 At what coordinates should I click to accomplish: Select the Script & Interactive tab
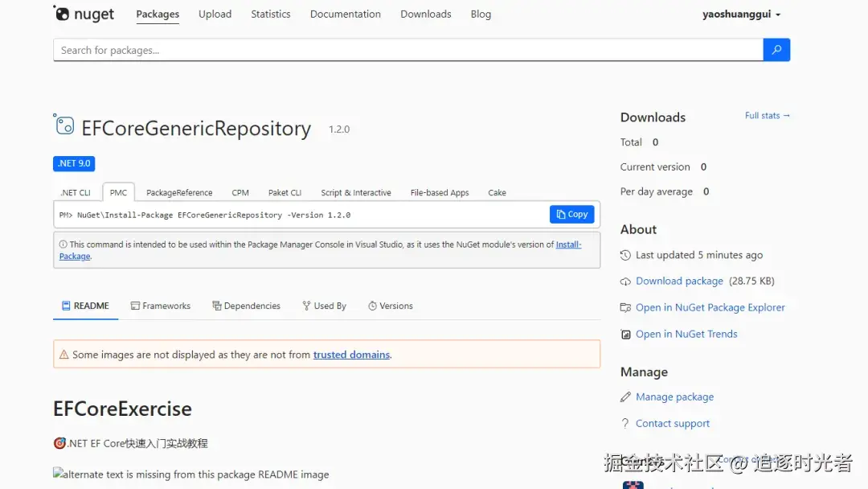pos(356,193)
